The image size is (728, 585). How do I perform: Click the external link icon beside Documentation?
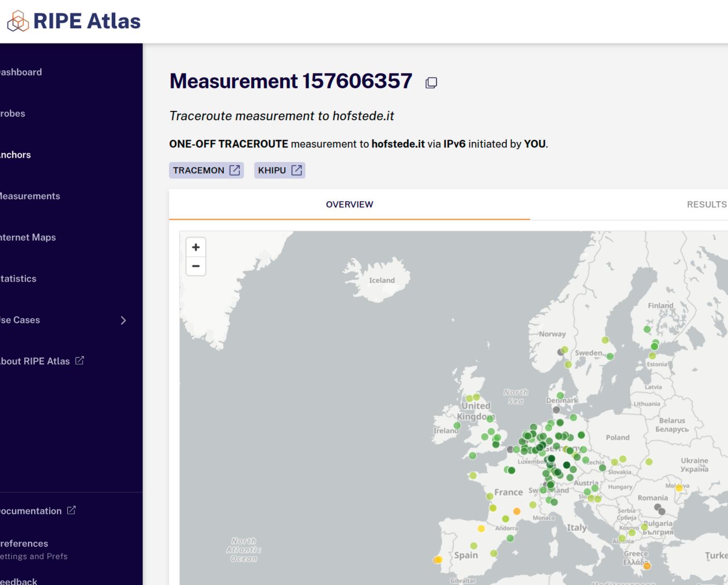[x=72, y=510]
